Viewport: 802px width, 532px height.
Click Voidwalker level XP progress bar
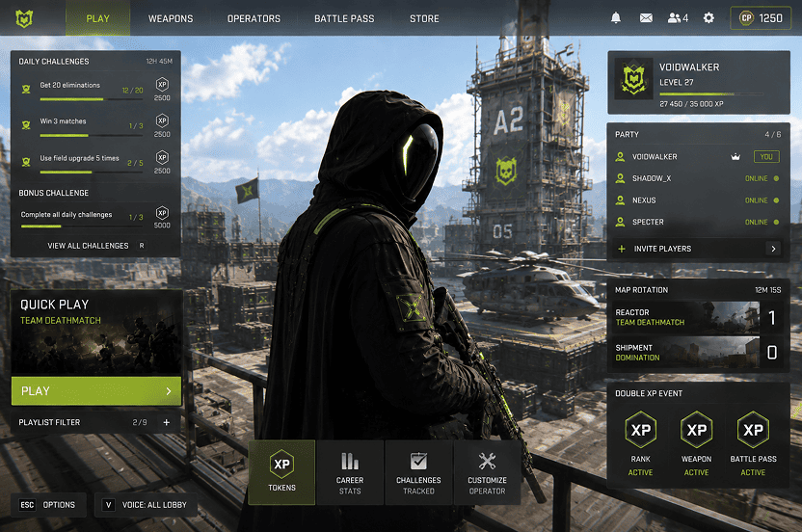tap(711, 94)
